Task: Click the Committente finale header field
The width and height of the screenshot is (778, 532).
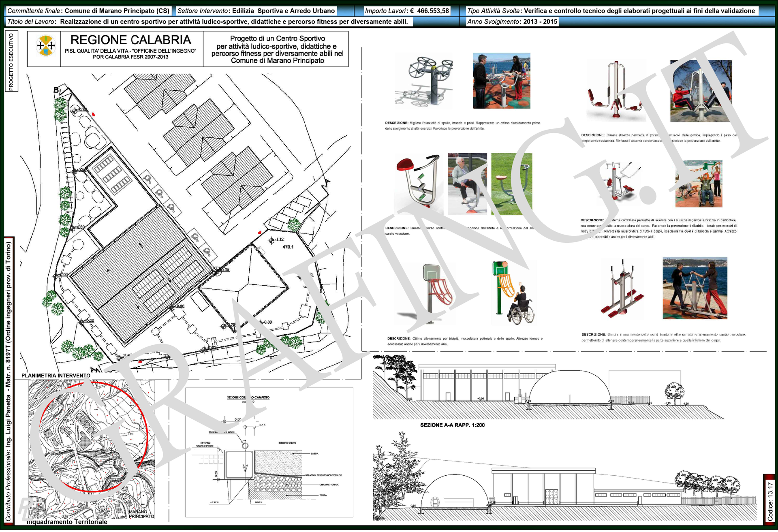Action: [88, 11]
